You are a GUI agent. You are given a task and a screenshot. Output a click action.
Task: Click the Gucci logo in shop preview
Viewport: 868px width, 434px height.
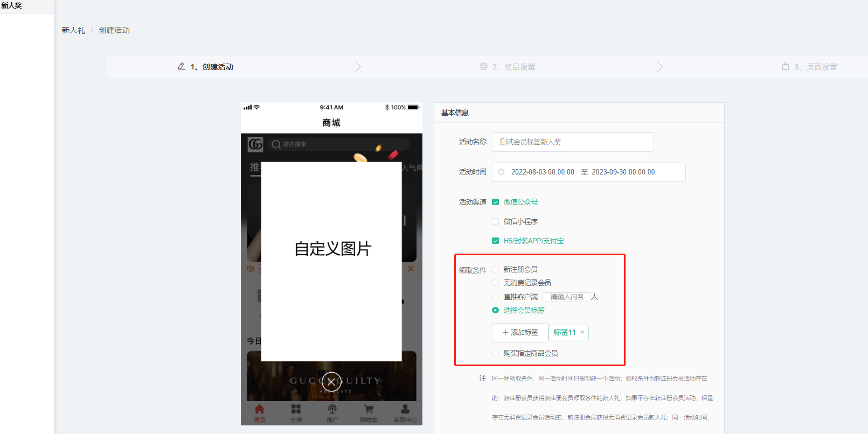255,144
